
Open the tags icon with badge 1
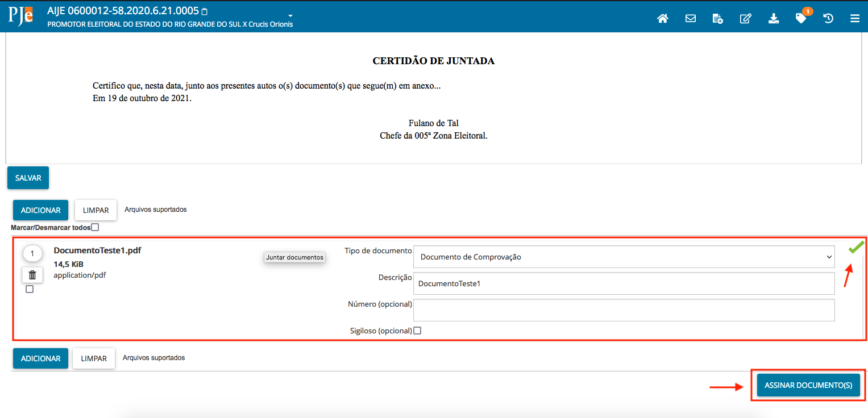pyautogui.click(x=801, y=18)
